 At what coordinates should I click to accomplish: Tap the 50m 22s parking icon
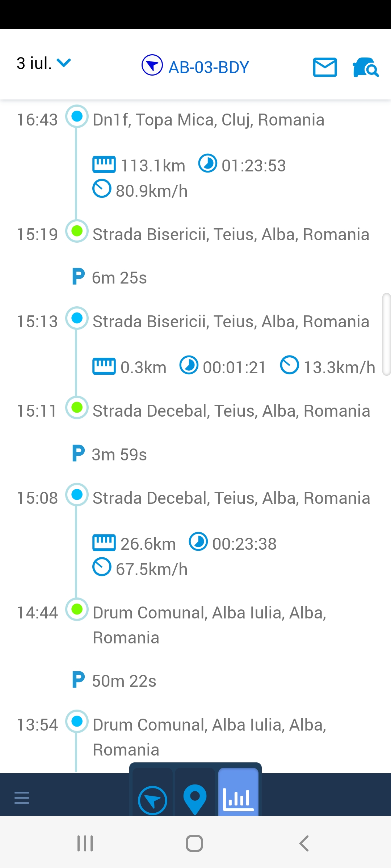click(79, 680)
